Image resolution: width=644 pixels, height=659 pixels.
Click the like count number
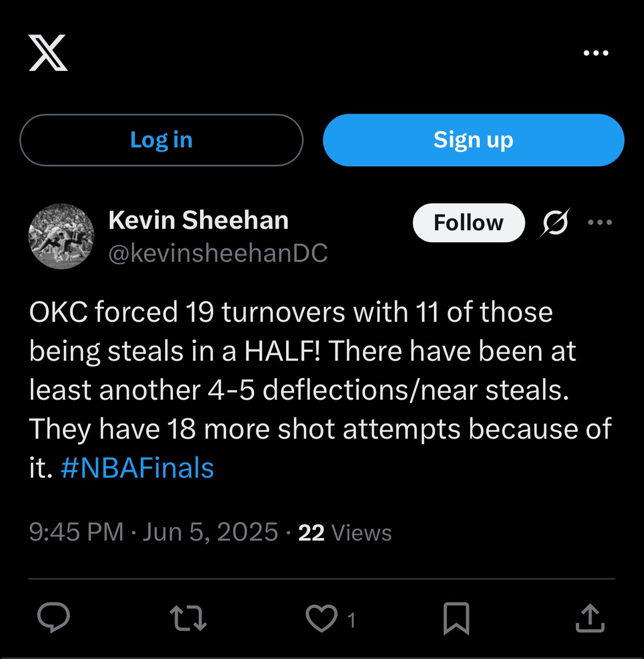coord(351,621)
